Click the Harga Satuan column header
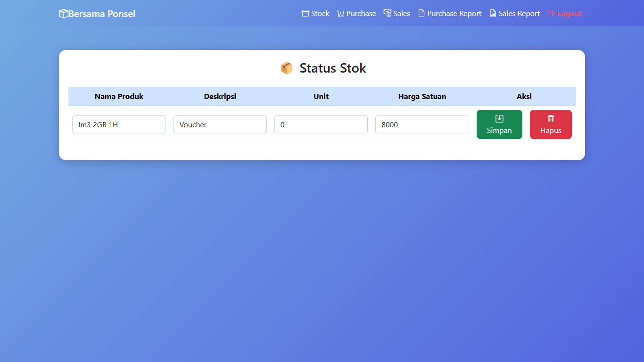The width and height of the screenshot is (644, 362). (x=422, y=96)
